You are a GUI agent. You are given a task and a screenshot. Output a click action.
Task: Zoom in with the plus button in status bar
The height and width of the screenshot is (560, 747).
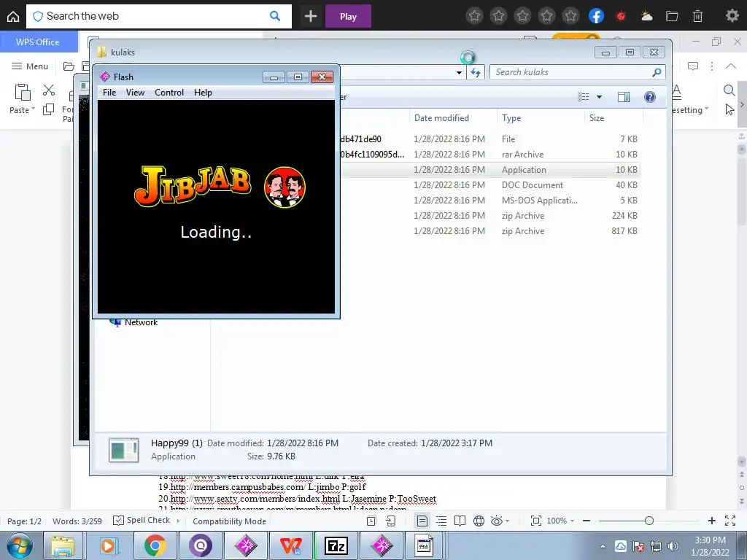click(x=711, y=521)
